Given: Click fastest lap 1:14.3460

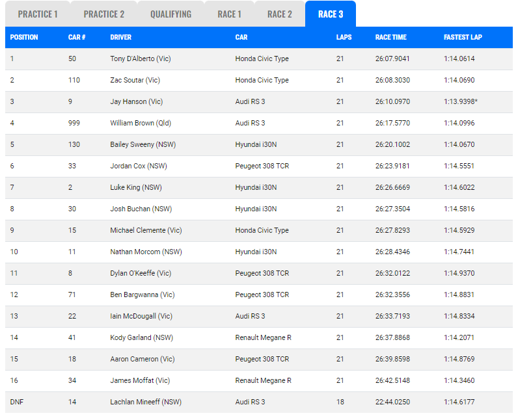Looking at the screenshot, I should [459, 380].
